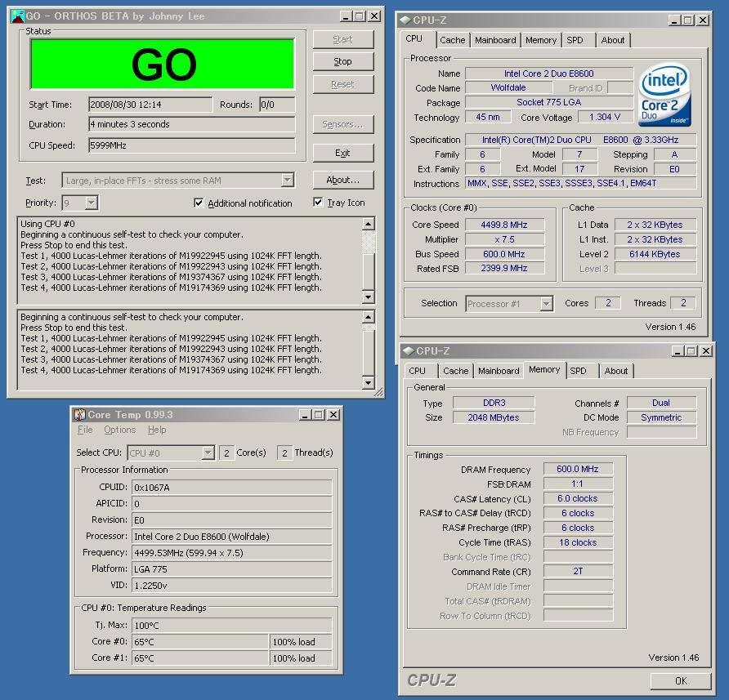Switch to the Mainboard tab in top CPU-Z
This screenshot has width=729, height=700.
tap(495, 40)
